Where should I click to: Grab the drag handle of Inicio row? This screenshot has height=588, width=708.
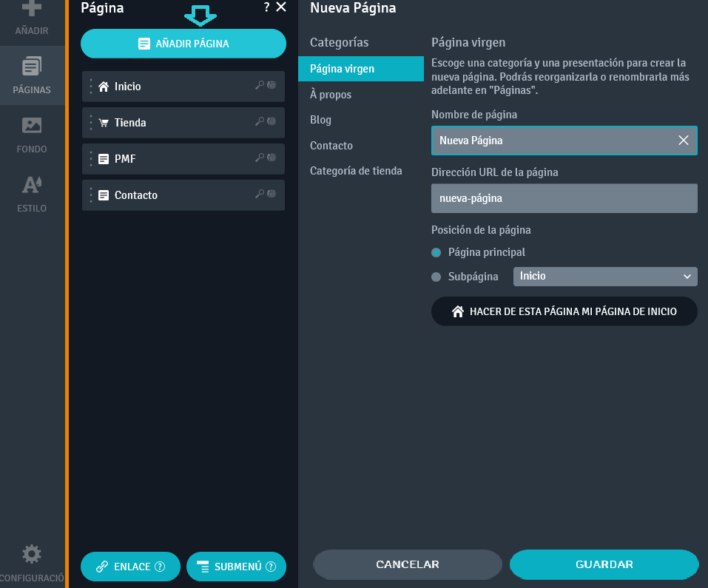pyautogui.click(x=91, y=87)
